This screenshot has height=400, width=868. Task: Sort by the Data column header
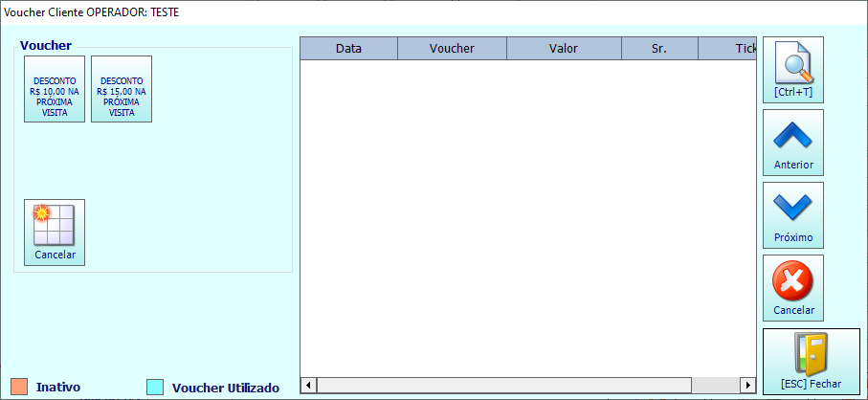tap(348, 49)
